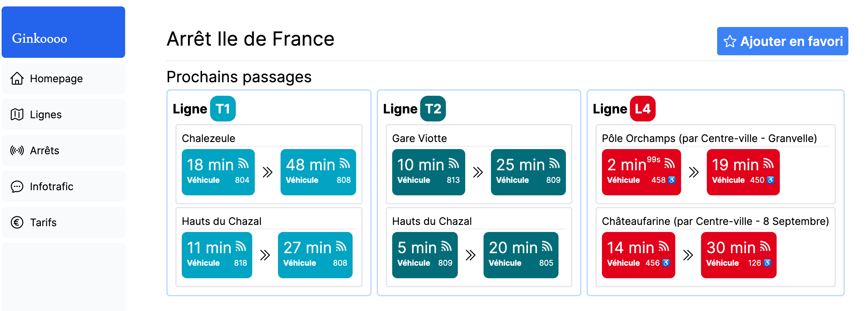Click the T1 line badge
Image resolution: width=868 pixels, height=311 pixels.
[224, 108]
